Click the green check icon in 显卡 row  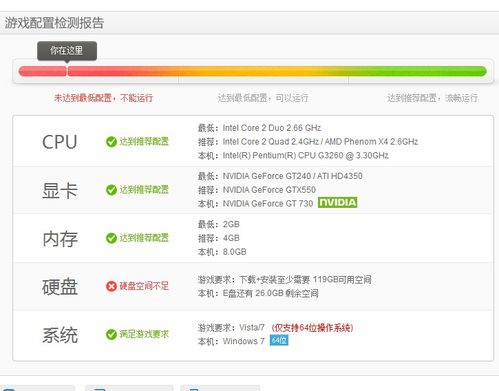(111, 190)
